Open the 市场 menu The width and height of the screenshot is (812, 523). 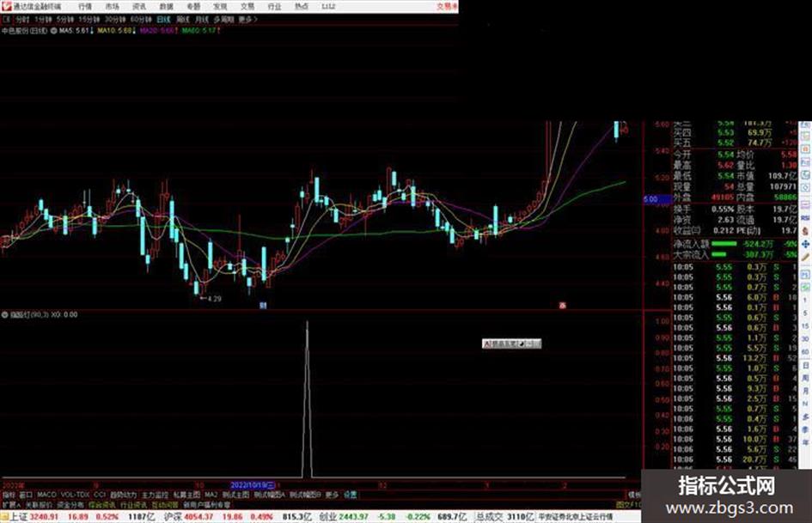pyautogui.click(x=112, y=7)
